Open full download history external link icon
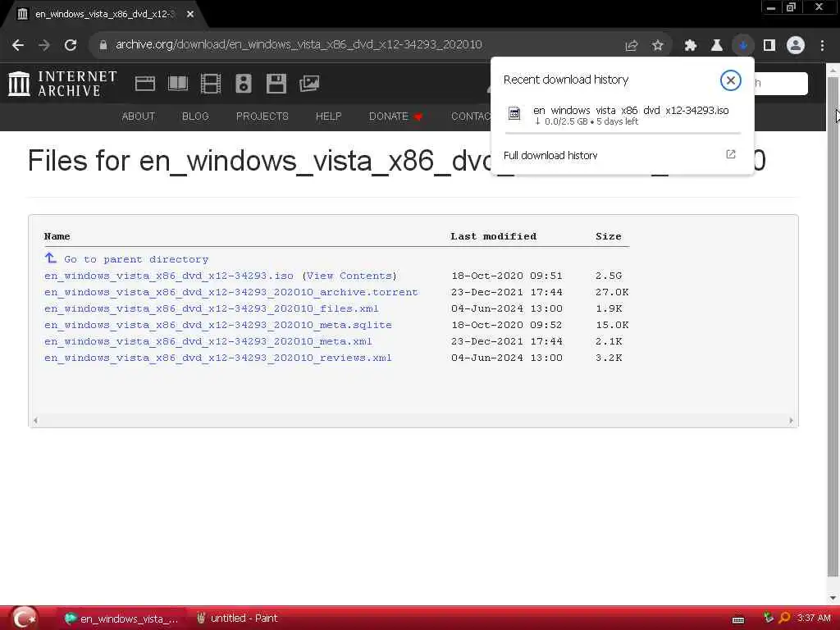Viewport: 840px width, 630px height. [731, 154]
